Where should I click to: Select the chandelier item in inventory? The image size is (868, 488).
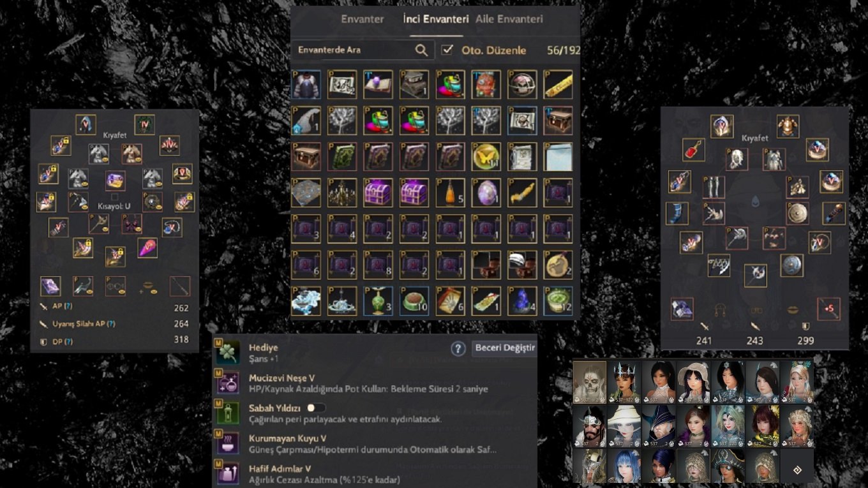pyautogui.click(x=341, y=193)
